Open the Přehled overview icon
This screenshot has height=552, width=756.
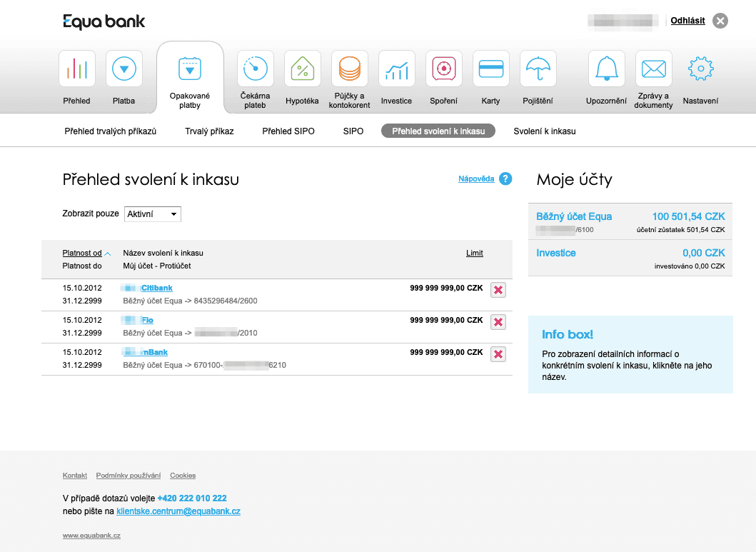coord(76,69)
